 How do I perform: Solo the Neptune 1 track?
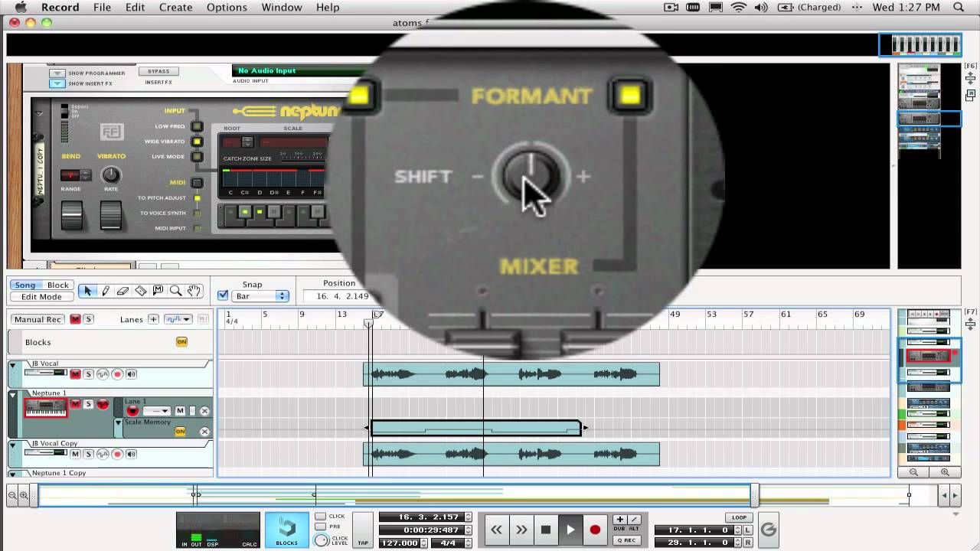(x=88, y=404)
